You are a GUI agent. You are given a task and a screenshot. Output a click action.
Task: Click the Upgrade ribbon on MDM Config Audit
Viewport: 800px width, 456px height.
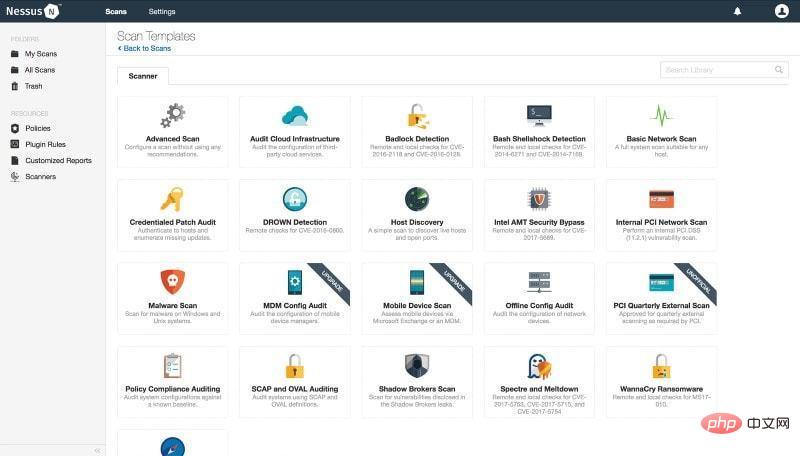pyautogui.click(x=332, y=281)
